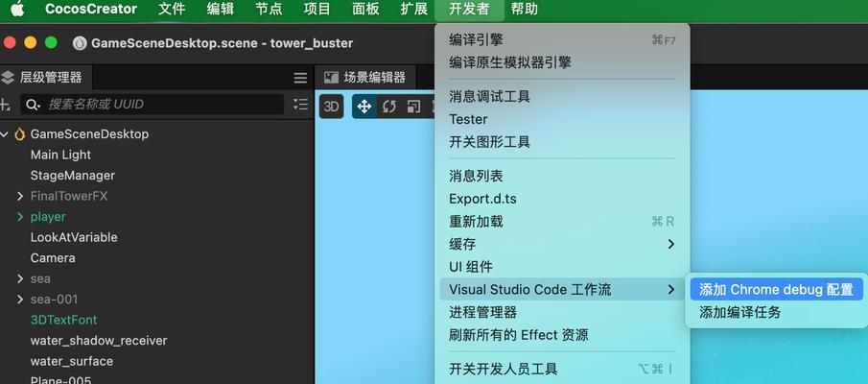The image size is (868, 384).
Task: Click the add node plus icon
Action: pos(5,105)
